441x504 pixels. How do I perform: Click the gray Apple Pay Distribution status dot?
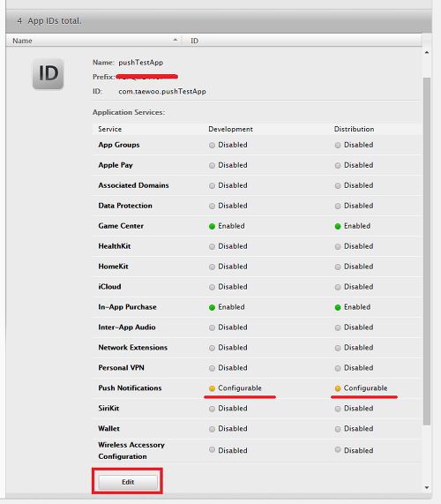(338, 166)
